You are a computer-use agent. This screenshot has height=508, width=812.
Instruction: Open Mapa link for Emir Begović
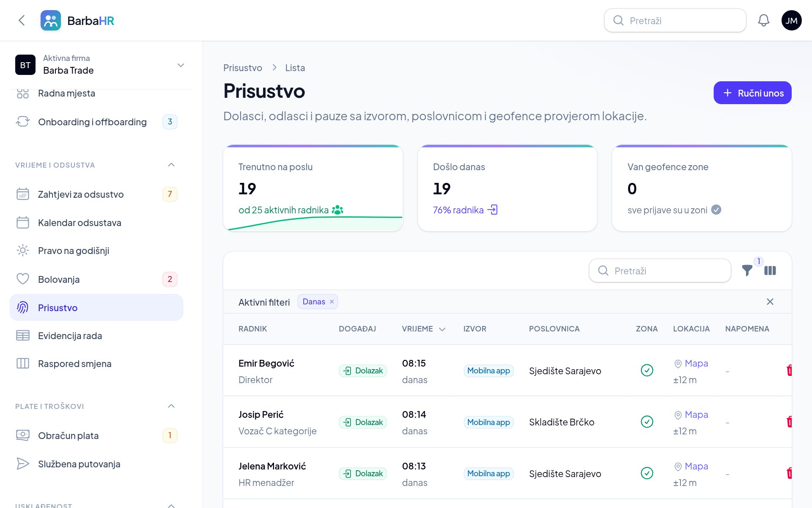point(691,363)
